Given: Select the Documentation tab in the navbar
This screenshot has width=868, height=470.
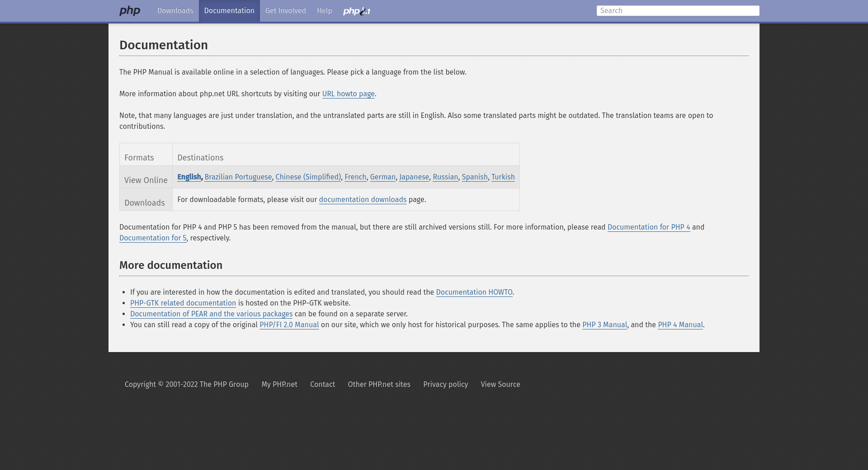Looking at the screenshot, I should [229, 11].
